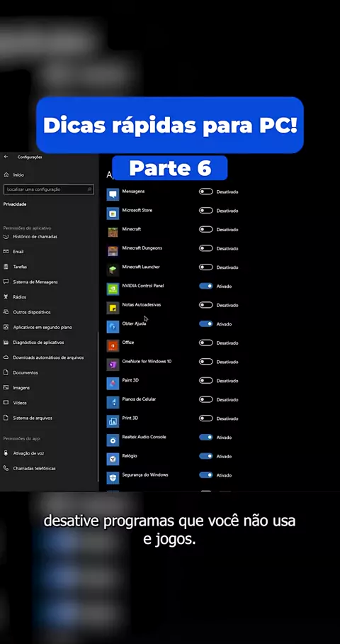Open Email privacy settings
Screen dimensions: 340x644
[x=13, y=252]
